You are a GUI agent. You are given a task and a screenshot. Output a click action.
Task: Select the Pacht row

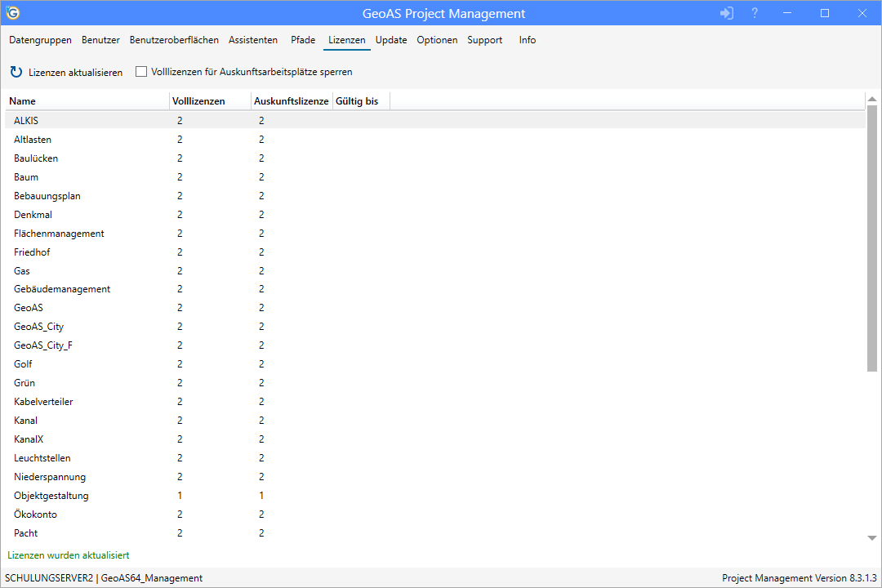pyautogui.click(x=435, y=532)
